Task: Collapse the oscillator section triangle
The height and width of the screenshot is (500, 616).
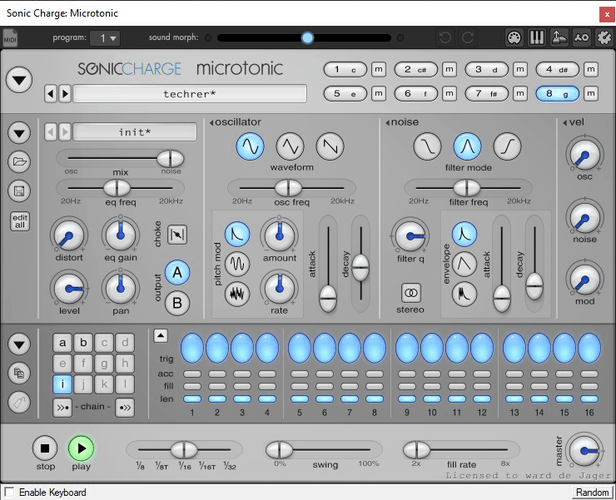Action: [211, 123]
